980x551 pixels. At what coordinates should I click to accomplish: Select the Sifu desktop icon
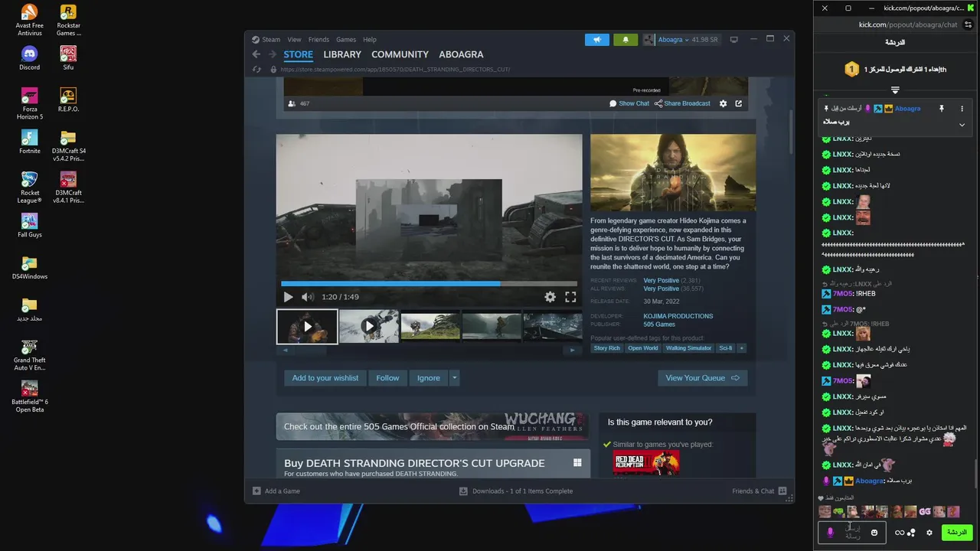click(68, 58)
